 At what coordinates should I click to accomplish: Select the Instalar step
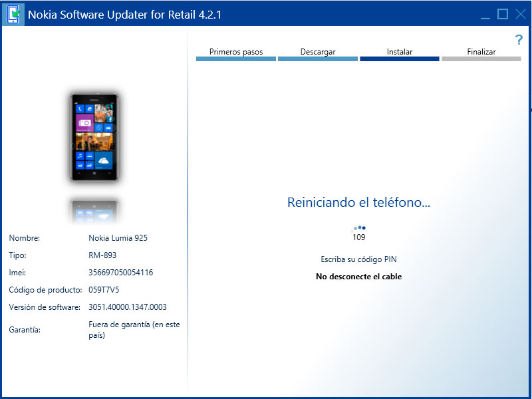point(399,52)
